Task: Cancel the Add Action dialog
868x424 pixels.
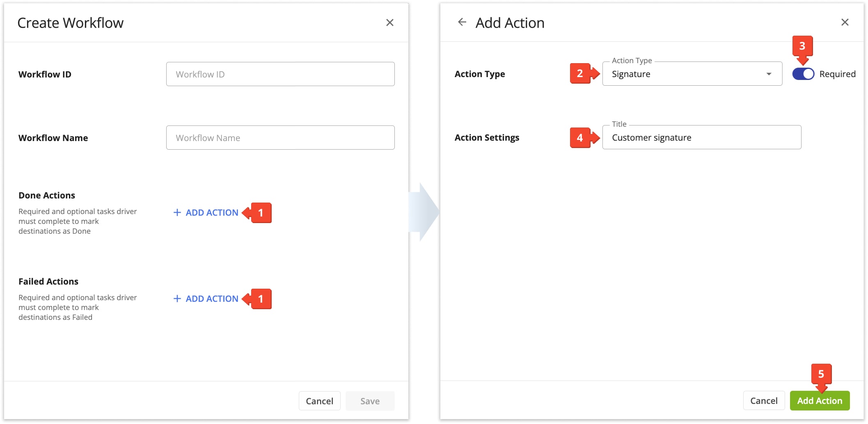Action: pyautogui.click(x=764, y=401)
